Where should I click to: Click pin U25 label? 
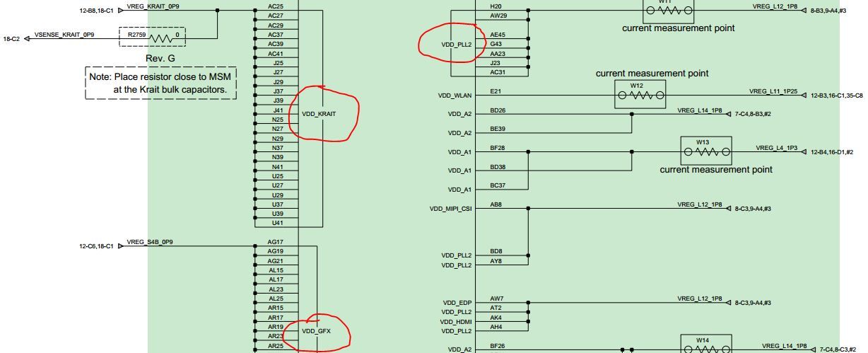tap(278, 175)
